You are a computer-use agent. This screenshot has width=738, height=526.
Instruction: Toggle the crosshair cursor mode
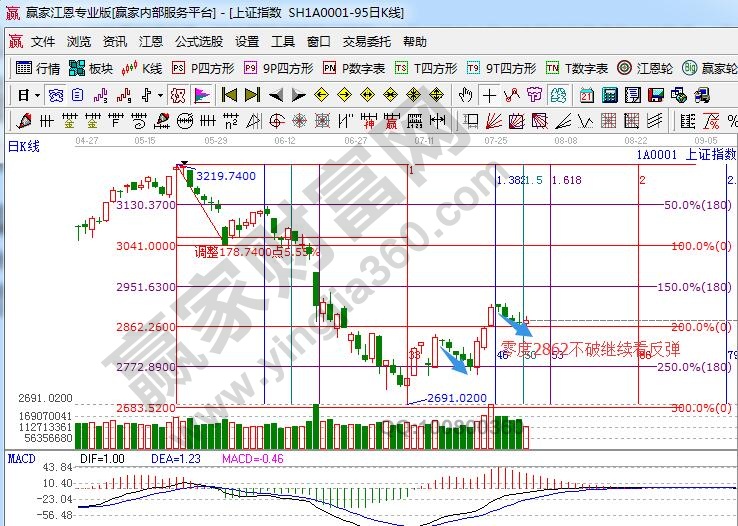[489, 96]
